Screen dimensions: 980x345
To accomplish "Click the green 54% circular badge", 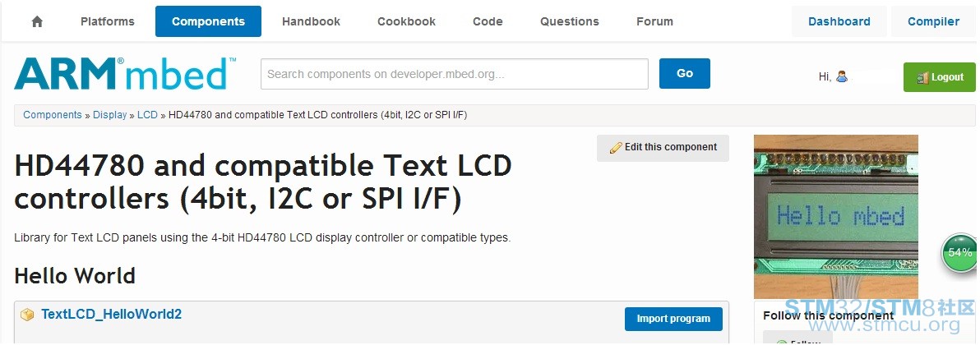I will [959, 252].
